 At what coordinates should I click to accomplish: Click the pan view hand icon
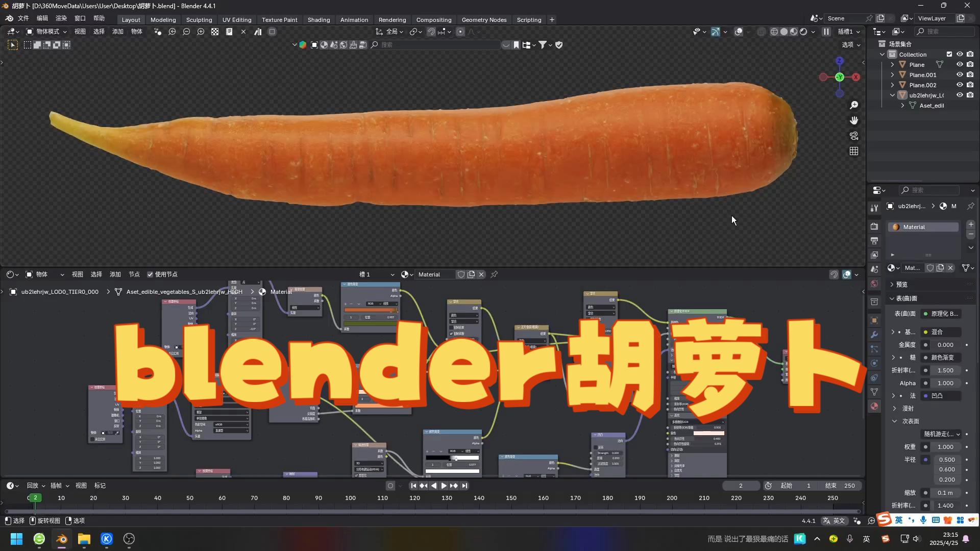(854, 120)
